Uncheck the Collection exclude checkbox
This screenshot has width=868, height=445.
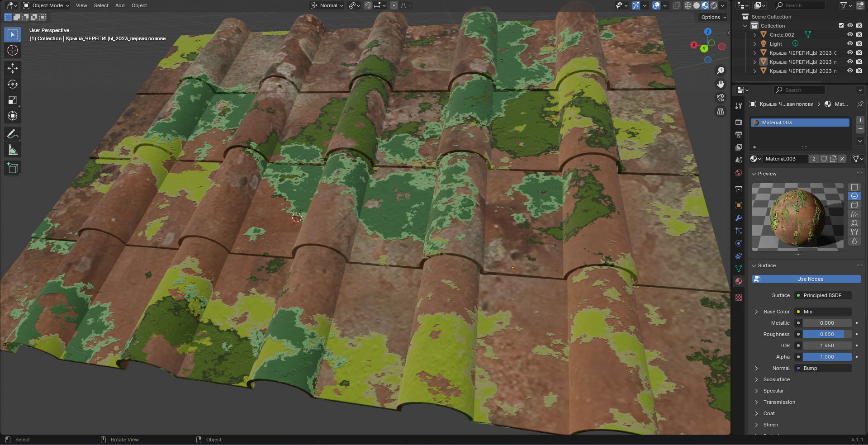[841, 26]
